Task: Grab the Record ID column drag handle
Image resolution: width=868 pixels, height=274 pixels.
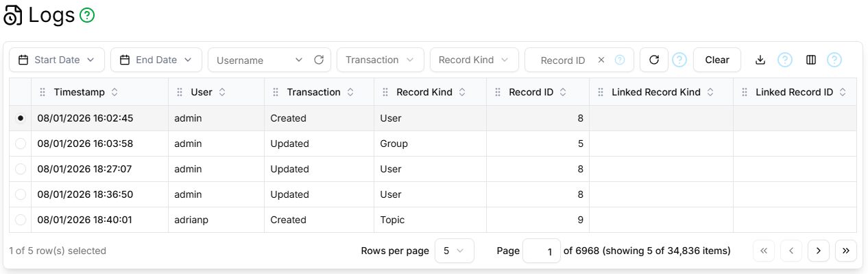Action: coord(498,92)
